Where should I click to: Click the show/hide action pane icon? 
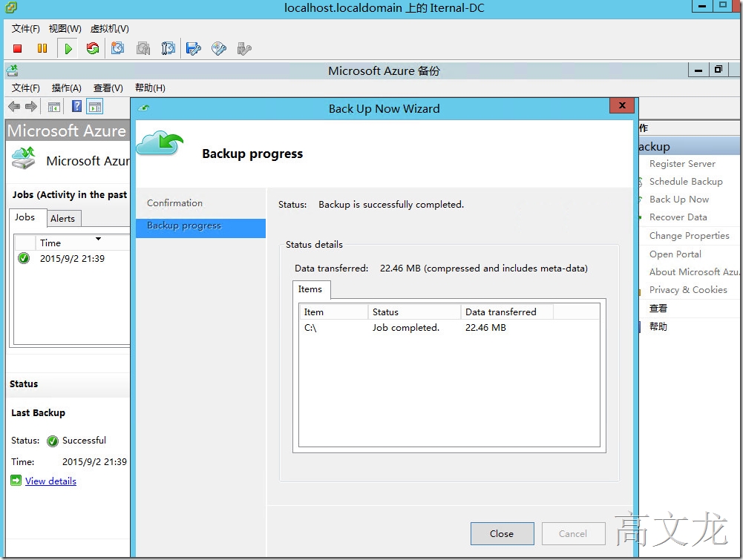pos(95,107)
